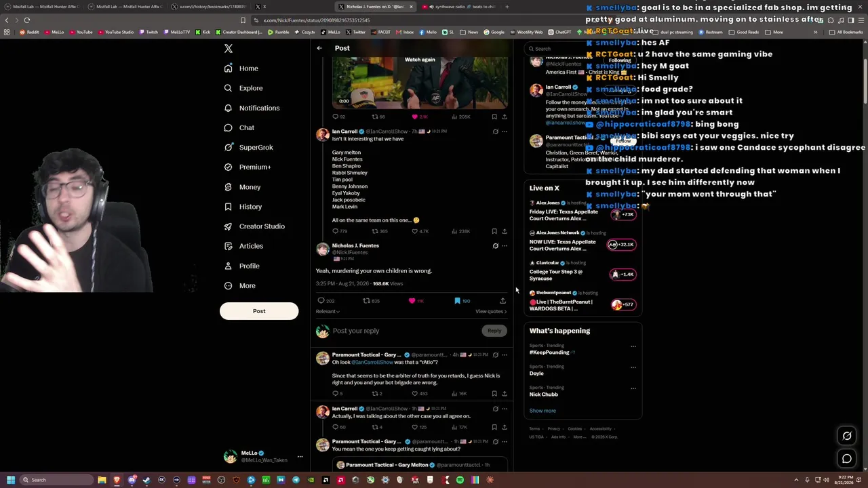Share the Fuentes main post
This screenshot has height=488, width=868.
pyautogui.click(x=502, y=301)
